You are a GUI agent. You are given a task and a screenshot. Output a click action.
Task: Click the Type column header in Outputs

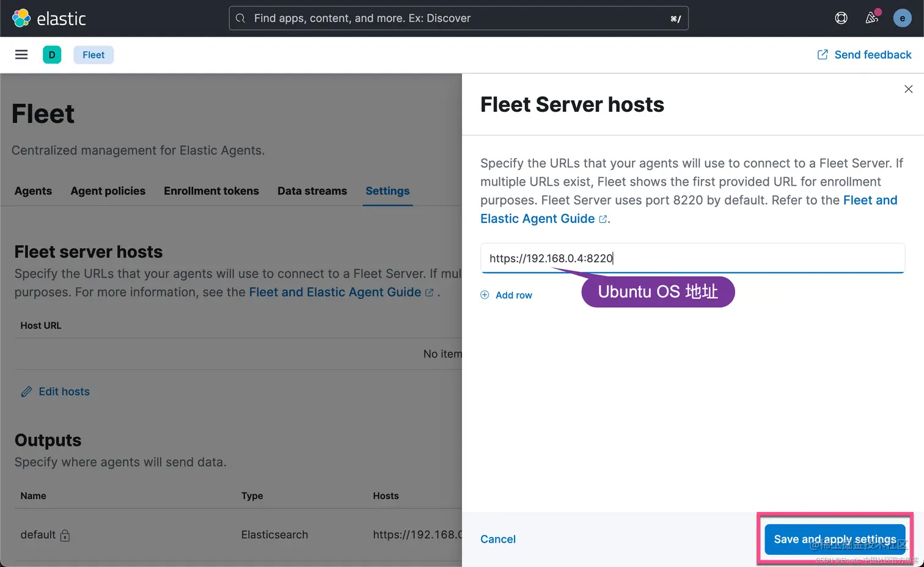(x=252, y=496)
